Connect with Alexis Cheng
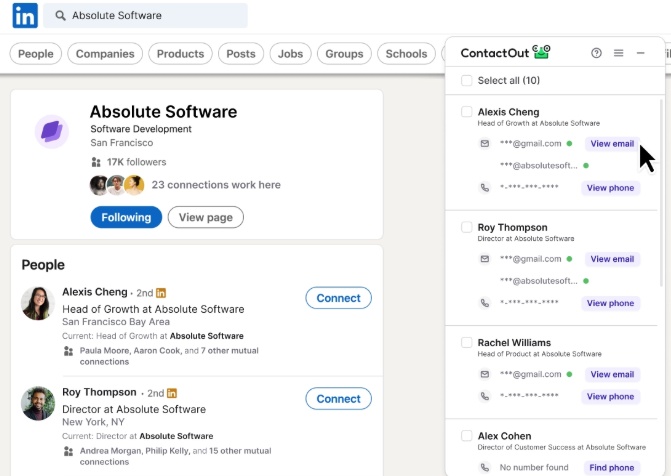Viewport: 671px width, 476px height. [x=338, y=298]
